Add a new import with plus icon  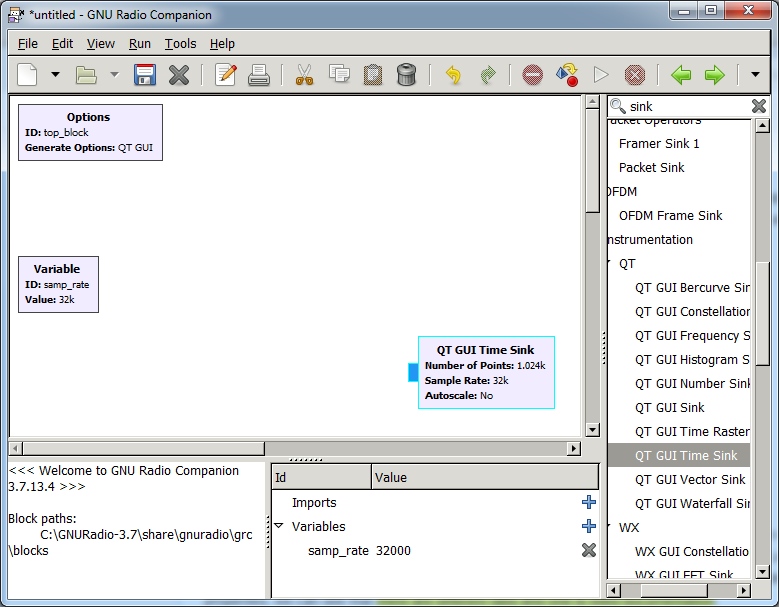click(x=589, y=502)
